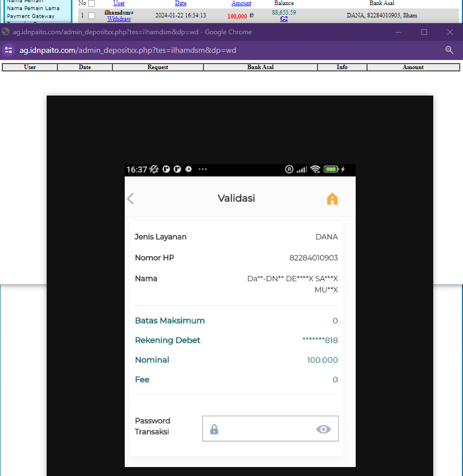Click the small icon beside amount 100,000
This screenshot has height=476, width=463.
point(252,15)
